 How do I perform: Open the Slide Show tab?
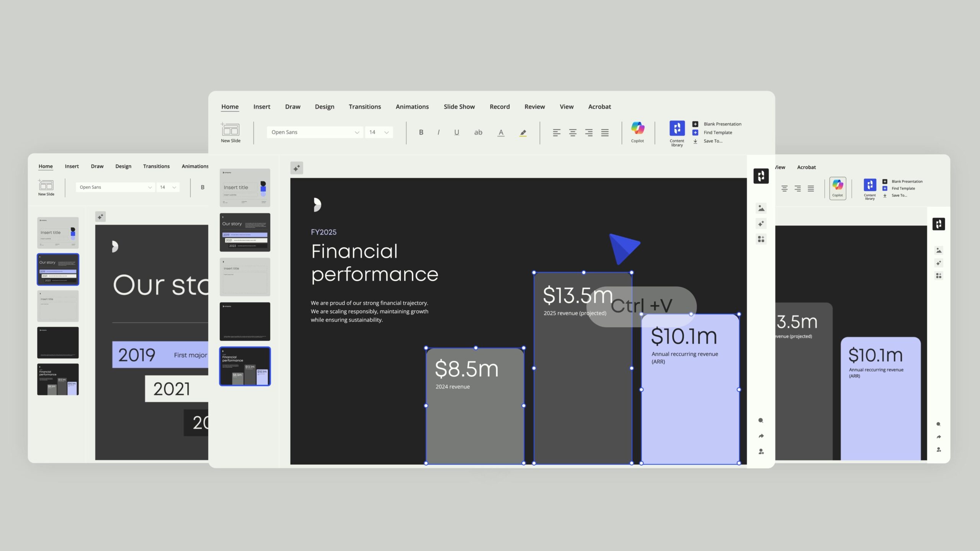pyautogui.click(x=459, y=106)
